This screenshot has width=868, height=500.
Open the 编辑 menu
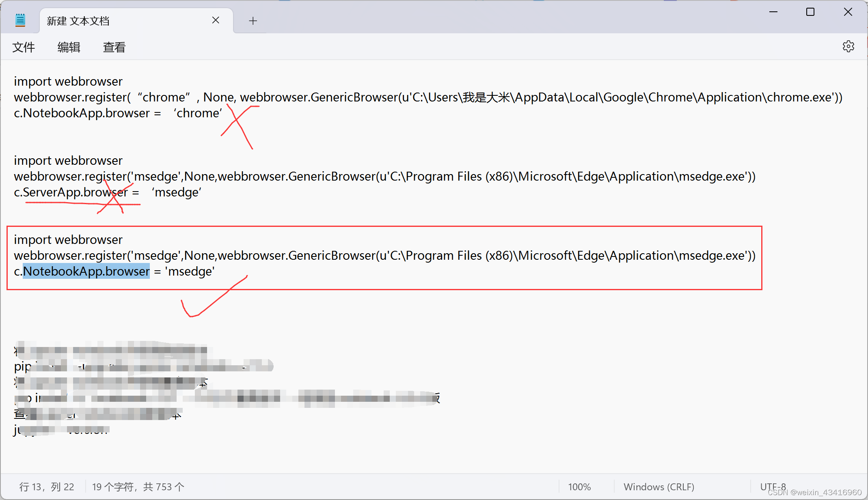[x=69, y=47]
